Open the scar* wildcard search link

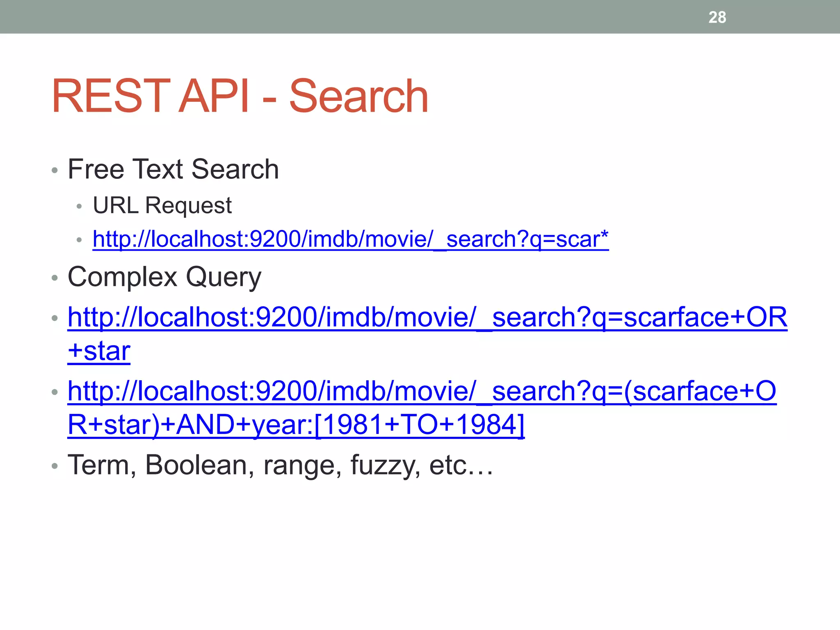coord(351,239)
